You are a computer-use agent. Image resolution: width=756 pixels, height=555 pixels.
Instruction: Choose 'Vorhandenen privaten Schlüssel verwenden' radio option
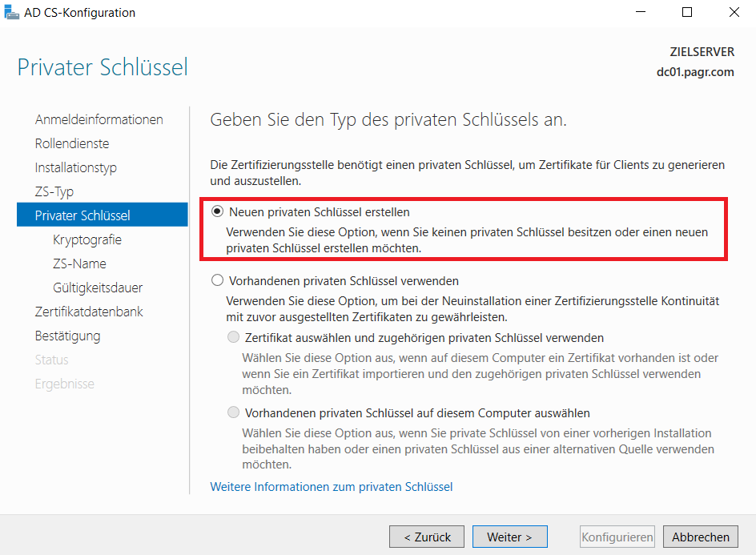pos(218,280)
